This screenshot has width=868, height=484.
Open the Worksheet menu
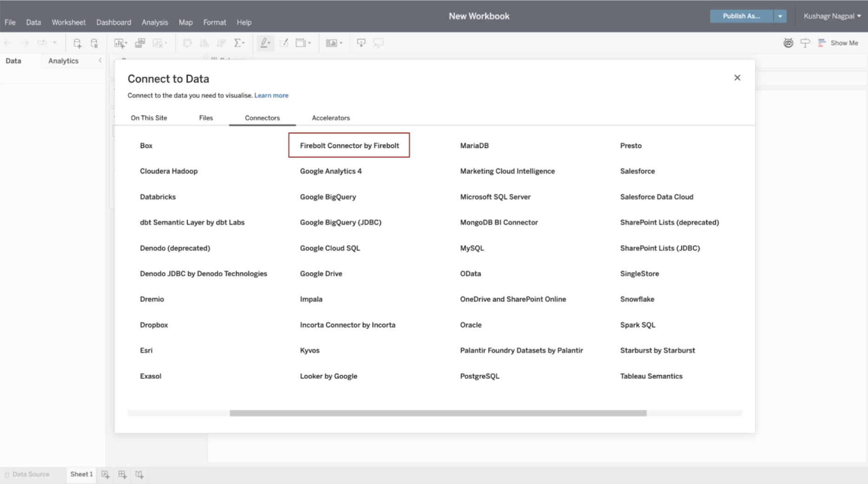pos(69,22)
